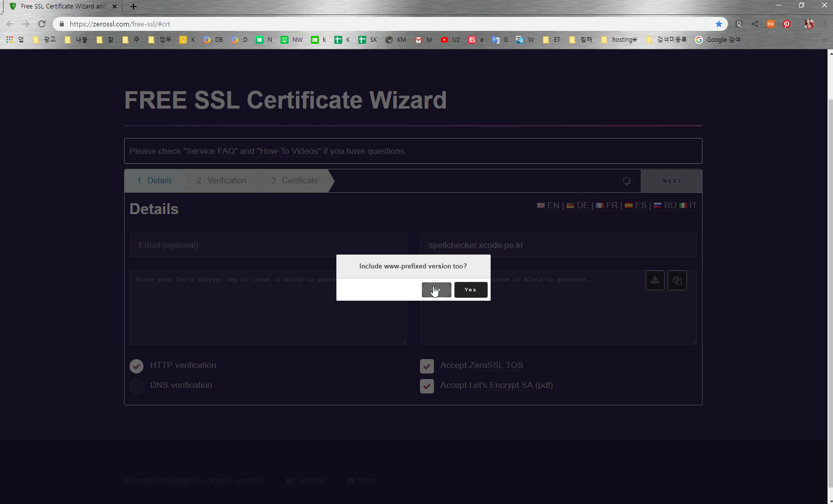Open the Naver N bookmark
The width and height of the screenshot is (833, 504).
(x=264, y=39)
